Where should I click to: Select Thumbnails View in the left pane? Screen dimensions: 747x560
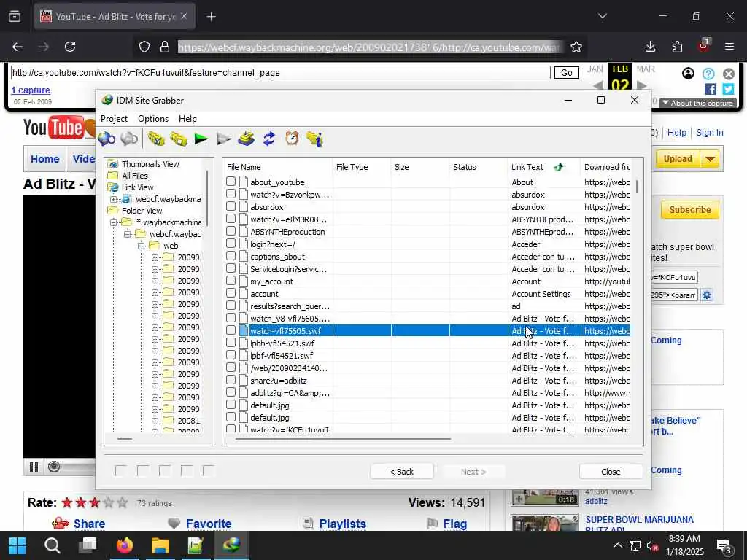[x=150, y=164]
